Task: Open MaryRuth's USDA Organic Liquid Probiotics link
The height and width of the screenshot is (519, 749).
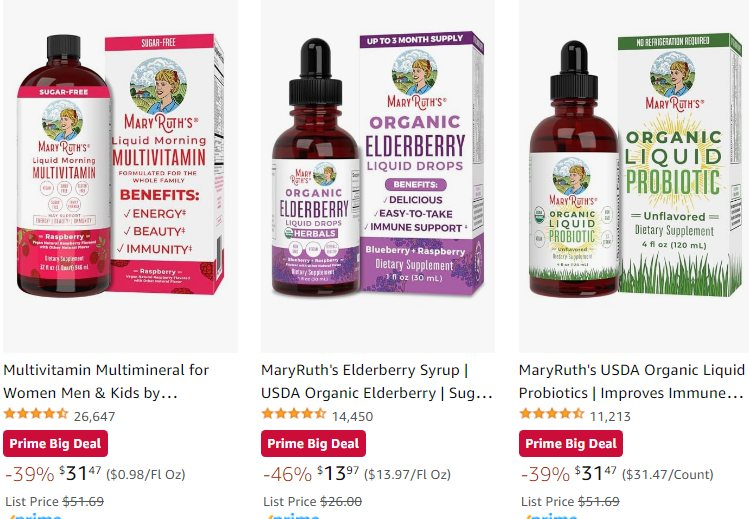Action: coord(631,381)
